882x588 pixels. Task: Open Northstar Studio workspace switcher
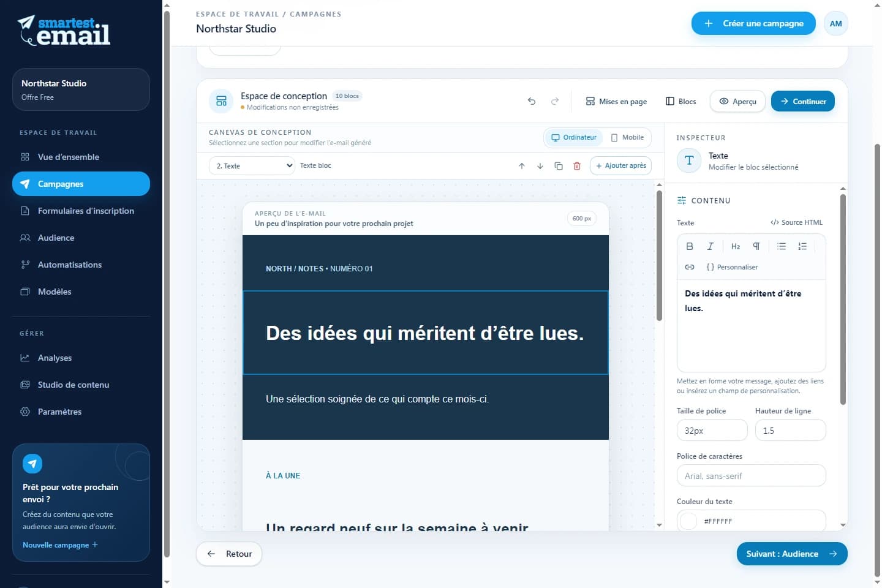81,89
